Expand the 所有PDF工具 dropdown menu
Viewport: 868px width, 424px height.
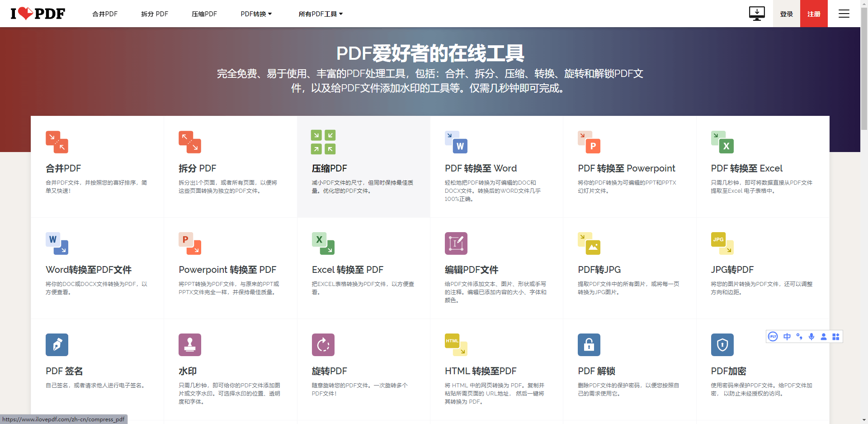321,14
